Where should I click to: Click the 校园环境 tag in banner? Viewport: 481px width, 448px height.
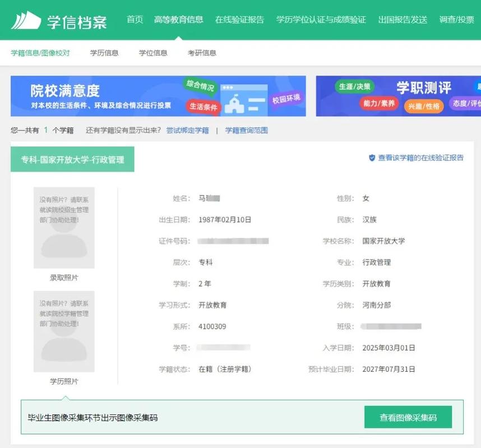pyautogui.click(x=286, y=99)
